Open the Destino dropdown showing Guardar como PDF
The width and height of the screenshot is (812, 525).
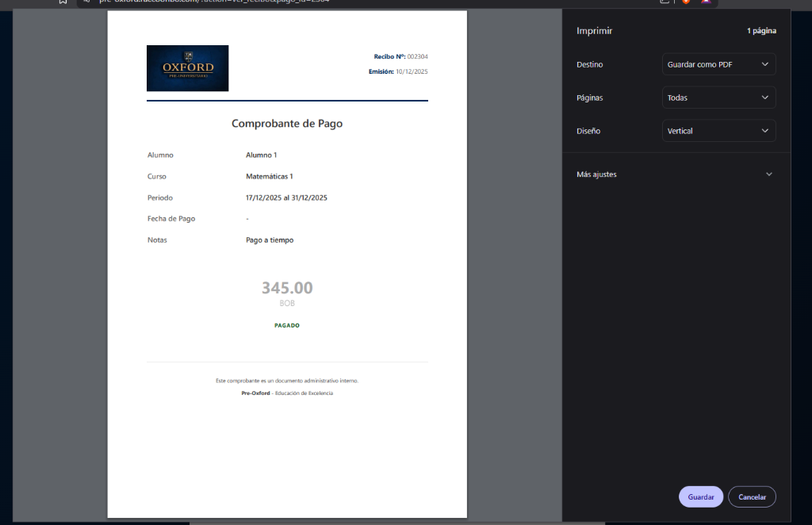[718, 64]
